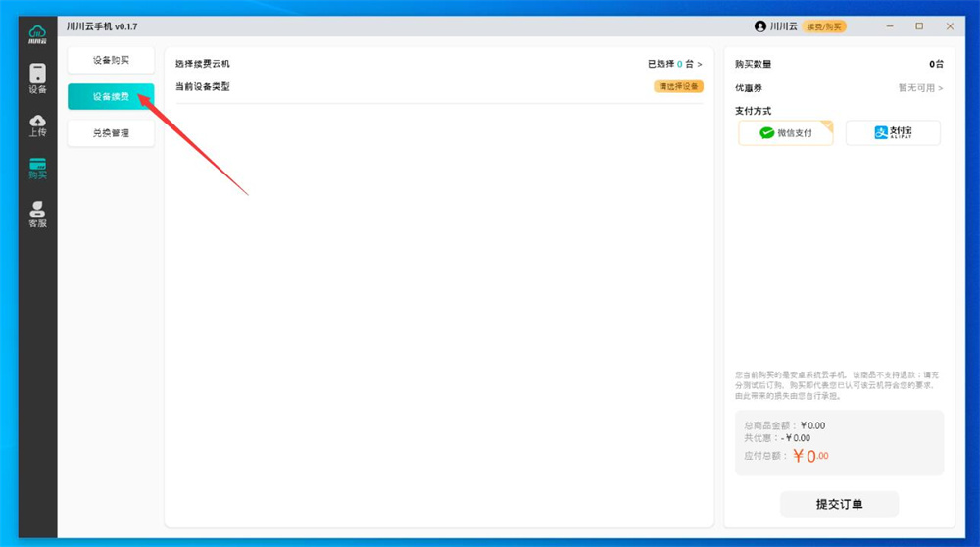Screen dimensions: 980x547
Task: Click the 川川云 cloud logo
Action: click(x=37, y=35)
